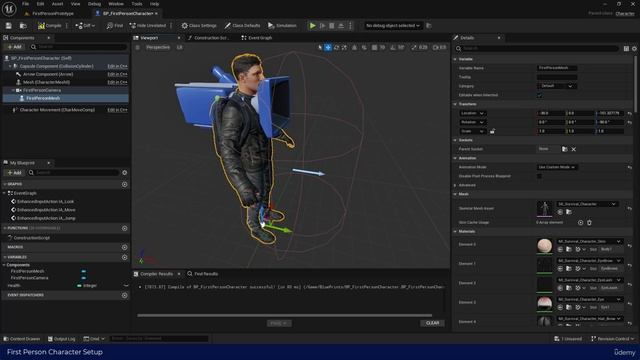Switch to the Event Graph tab
The image size is (640, 360).
257,38
